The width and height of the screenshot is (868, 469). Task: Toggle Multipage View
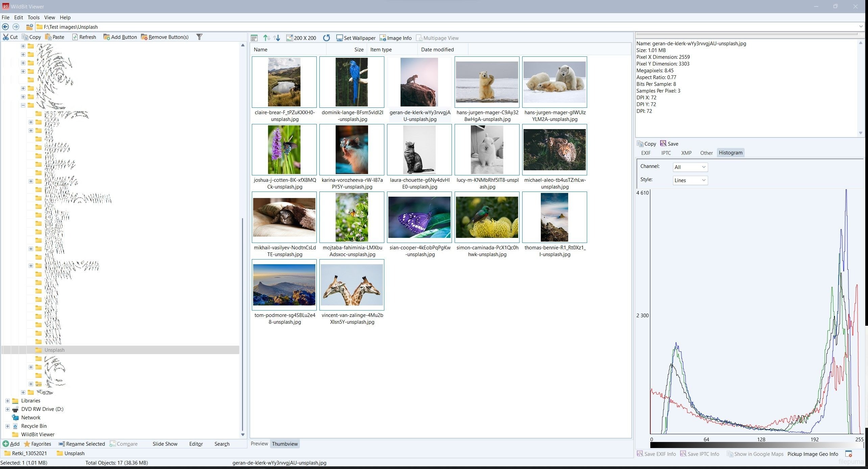438,38
